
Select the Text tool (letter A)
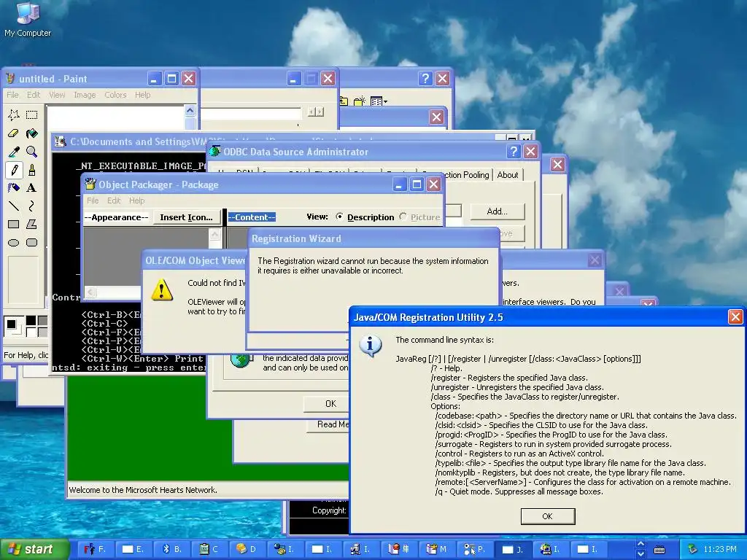(x=32, y=187)
